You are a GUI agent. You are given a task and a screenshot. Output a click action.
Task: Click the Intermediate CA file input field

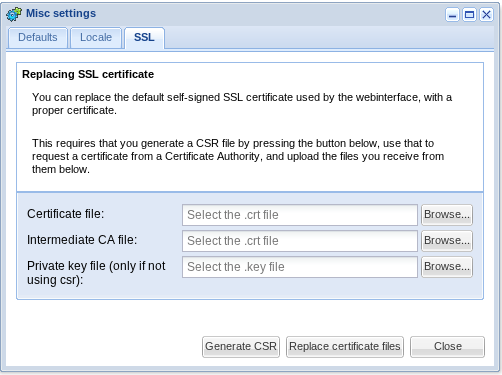coord(300,241)
